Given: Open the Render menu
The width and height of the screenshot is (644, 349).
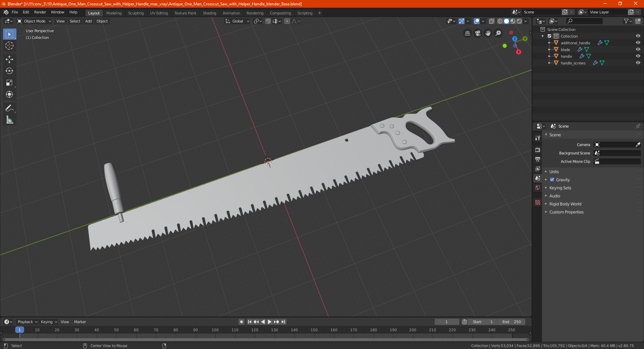Looking at the screenshot, I should pyautogui.click(x=40, y=12).
